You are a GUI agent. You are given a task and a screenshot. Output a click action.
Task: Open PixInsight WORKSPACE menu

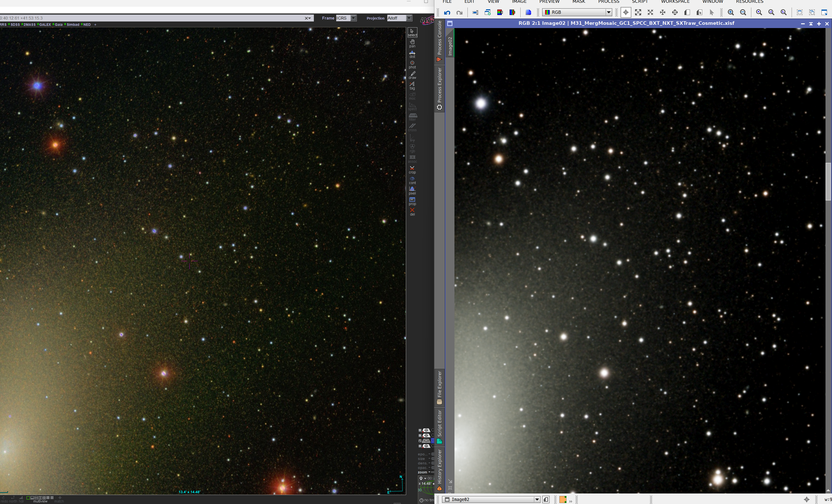point(675,2)
